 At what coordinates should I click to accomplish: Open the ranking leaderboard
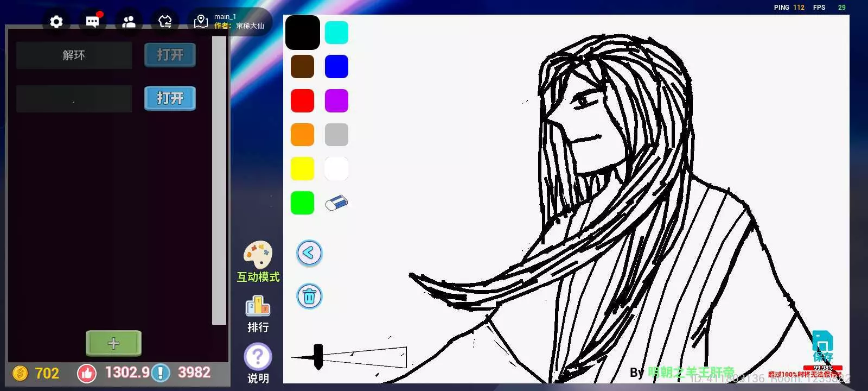tap(258, 307)
